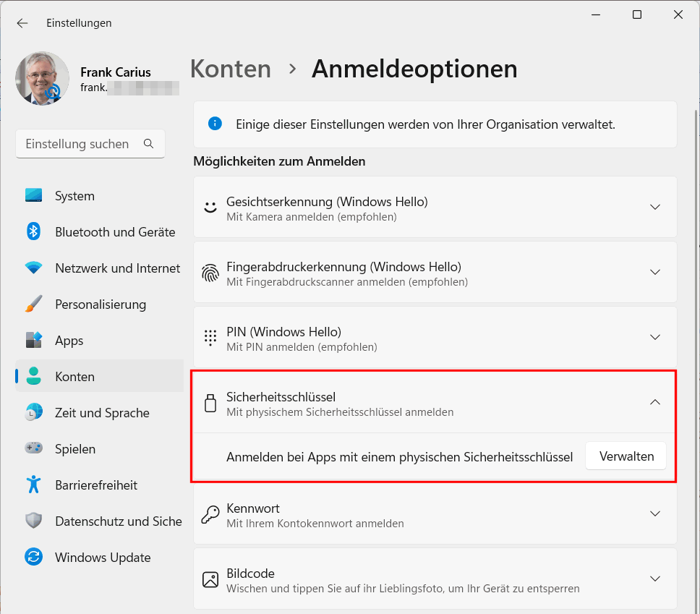Click the organisation managed notice text
Image resolution: width=700 pixels, height=614 pixels.
425,124
